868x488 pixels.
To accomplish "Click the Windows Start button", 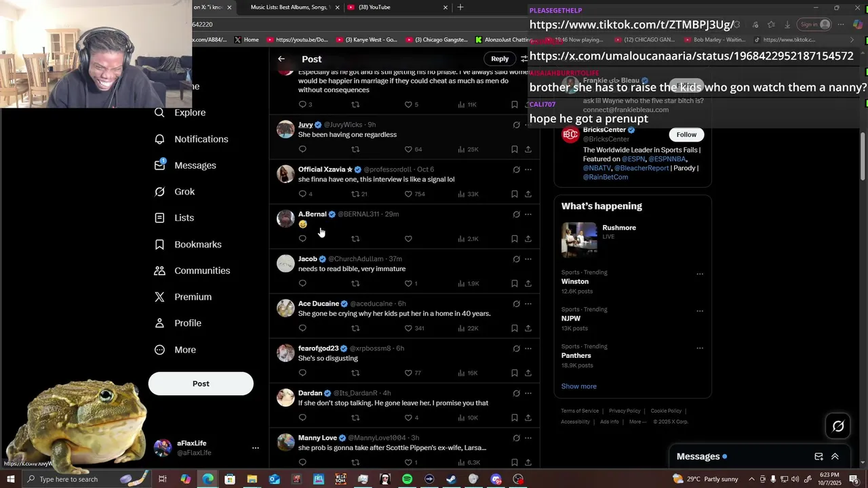I will tap(10, 479).
